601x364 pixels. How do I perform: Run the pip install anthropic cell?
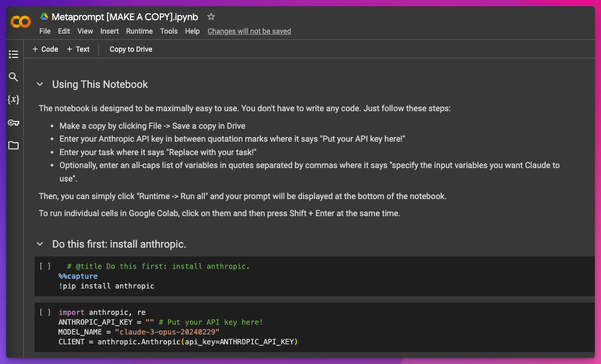pyautogui.click(x=45, y=266)
